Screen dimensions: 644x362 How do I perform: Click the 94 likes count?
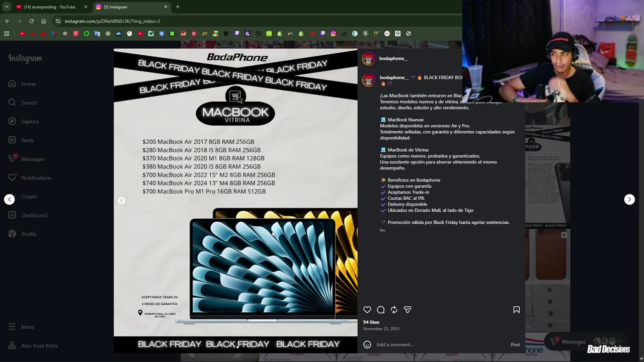(x=371, y=322)
